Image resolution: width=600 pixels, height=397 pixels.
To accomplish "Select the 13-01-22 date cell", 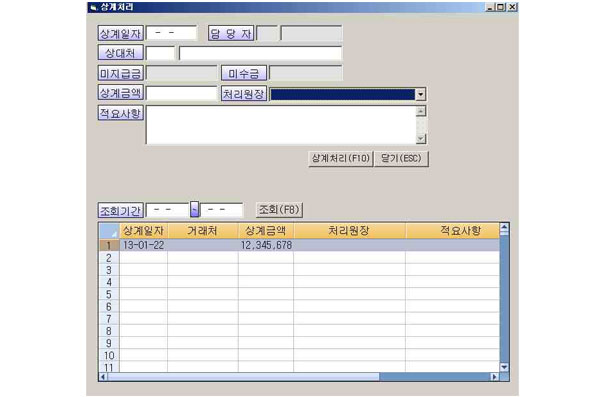I will coord(143,245).
